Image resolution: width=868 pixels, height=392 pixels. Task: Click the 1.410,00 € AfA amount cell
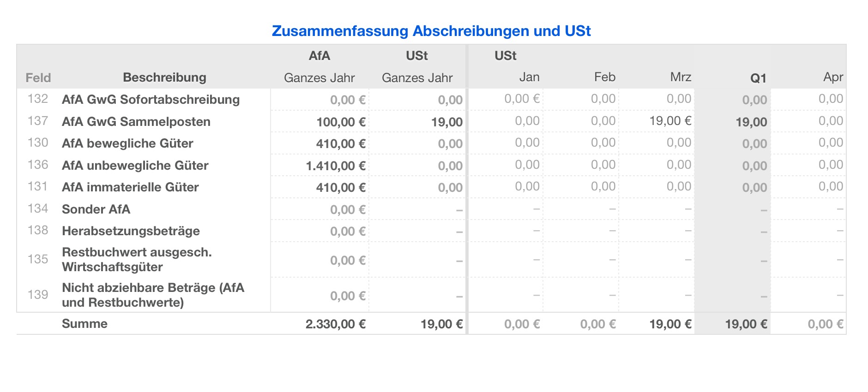coord(336,166)
